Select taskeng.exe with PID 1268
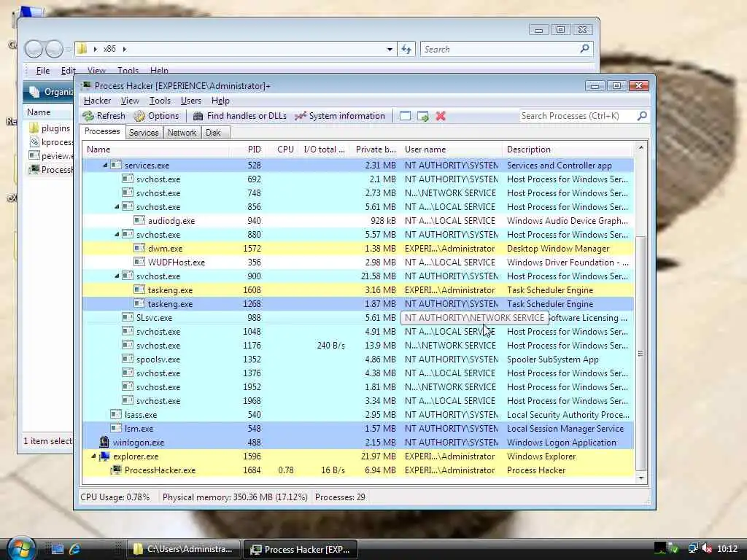This screenshot has width=747, height=560. tap(358, 303)
